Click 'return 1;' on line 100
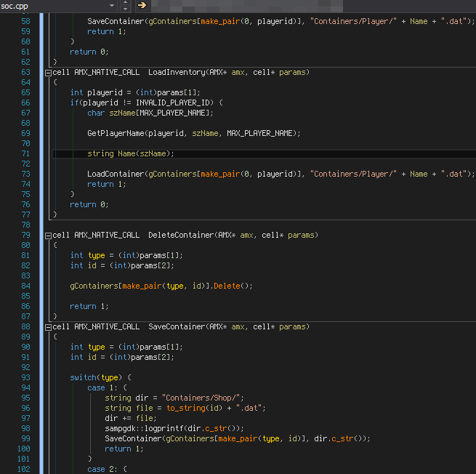Screen dimensions: 476x474 pos(124,449)
